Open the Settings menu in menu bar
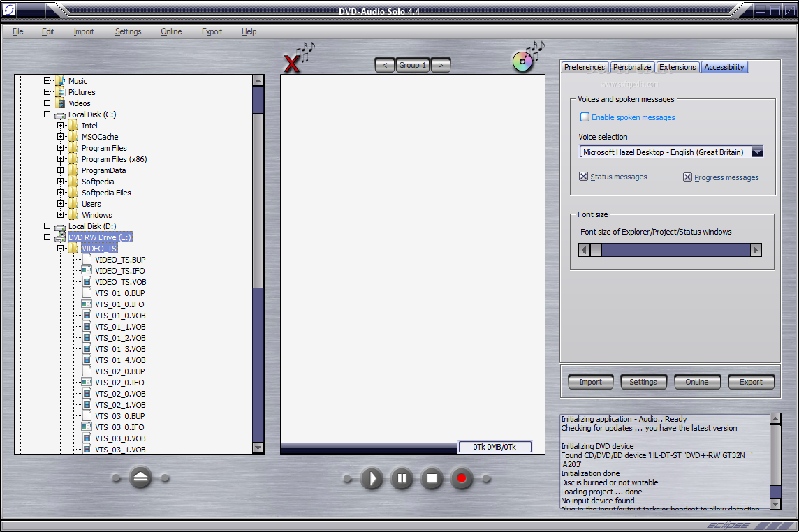 click(128, 31)
